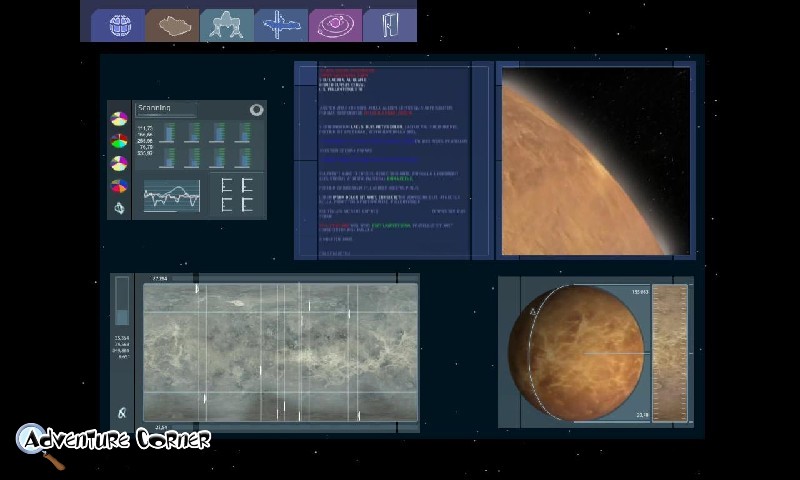Select the red and green pie chart icon
This screenshot has height=480, width=800.
pyautogui.click(x=119, y=141)
